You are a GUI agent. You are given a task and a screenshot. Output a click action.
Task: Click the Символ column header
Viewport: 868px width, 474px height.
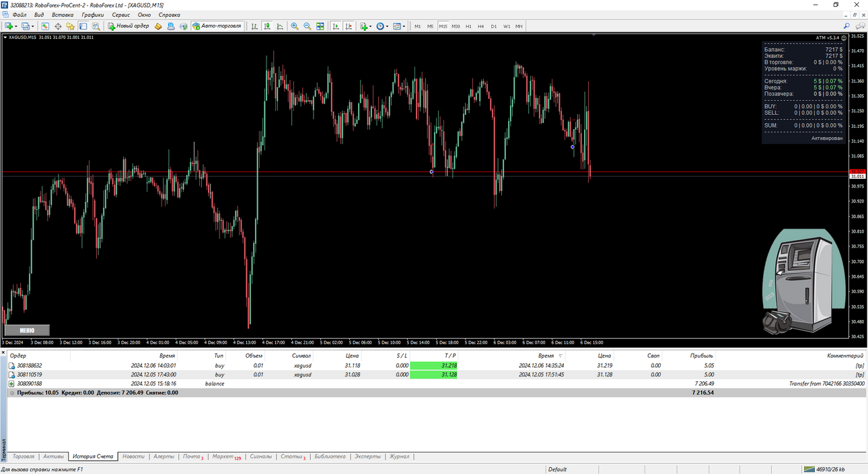pos(301,356)
